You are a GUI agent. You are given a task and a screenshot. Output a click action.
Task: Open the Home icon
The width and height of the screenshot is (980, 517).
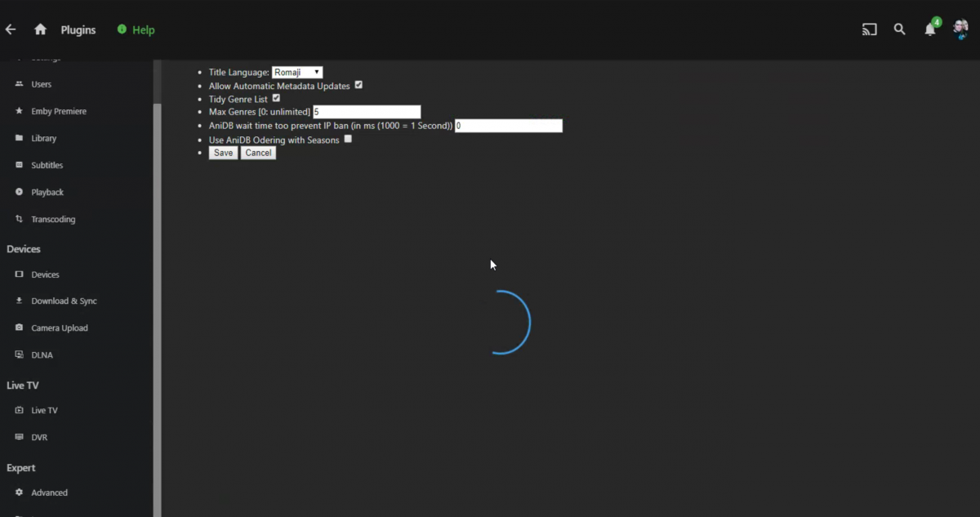(40, 29)
